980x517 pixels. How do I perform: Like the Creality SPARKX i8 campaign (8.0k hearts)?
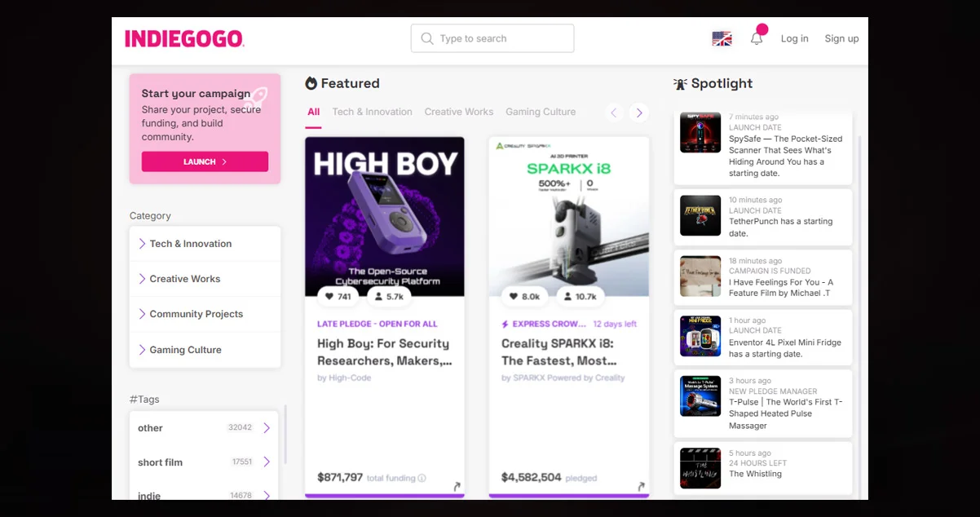click(524, 297)
